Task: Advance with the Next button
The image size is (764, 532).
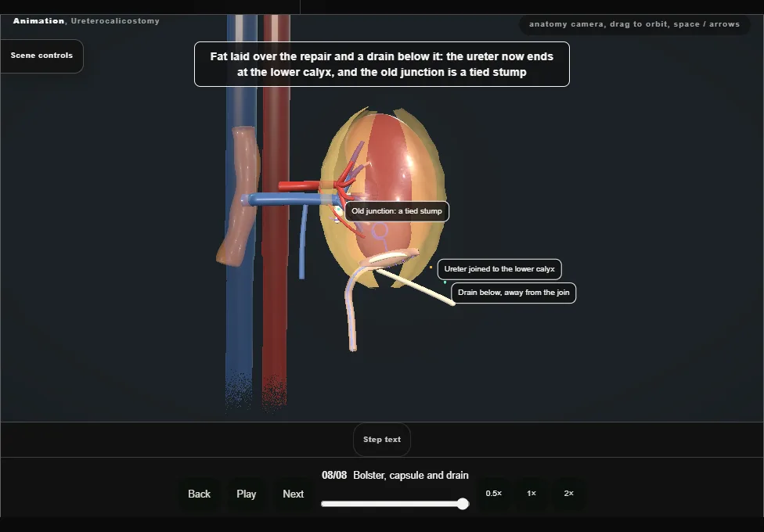Action: 294,494
